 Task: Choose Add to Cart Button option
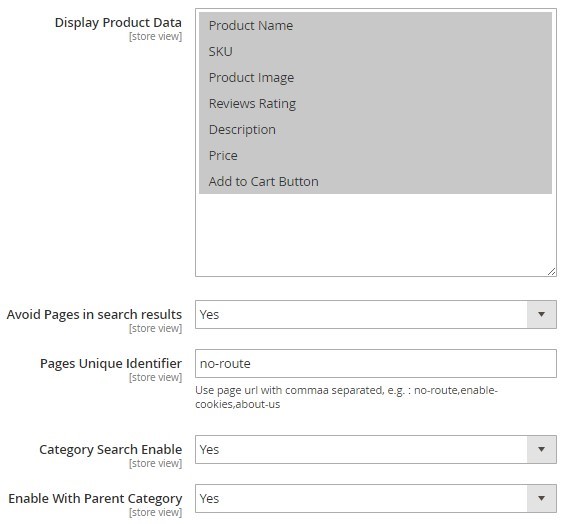pos(375,181)
